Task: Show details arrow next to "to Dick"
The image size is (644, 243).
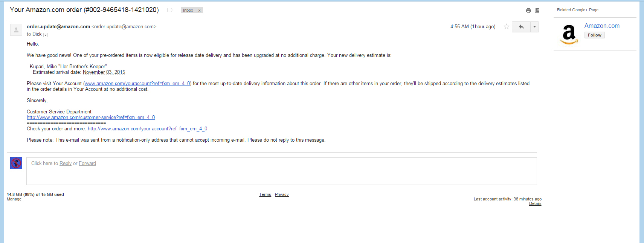Action: click(46, 35)
